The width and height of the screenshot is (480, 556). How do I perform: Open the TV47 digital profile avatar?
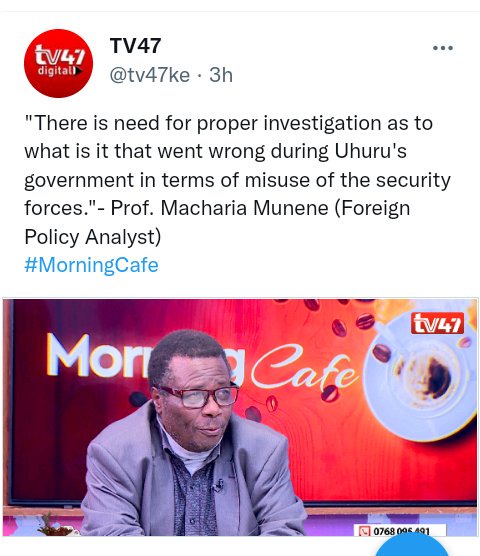click(58, 63)
